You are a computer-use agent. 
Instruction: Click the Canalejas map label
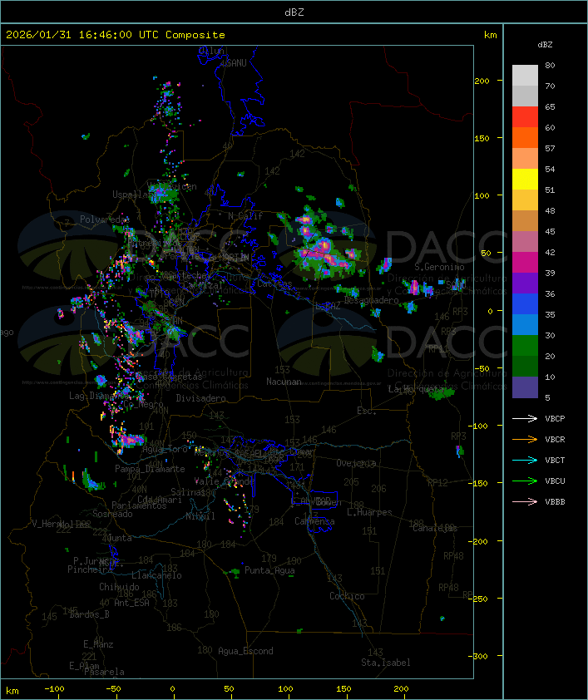[x=435, y=528]
